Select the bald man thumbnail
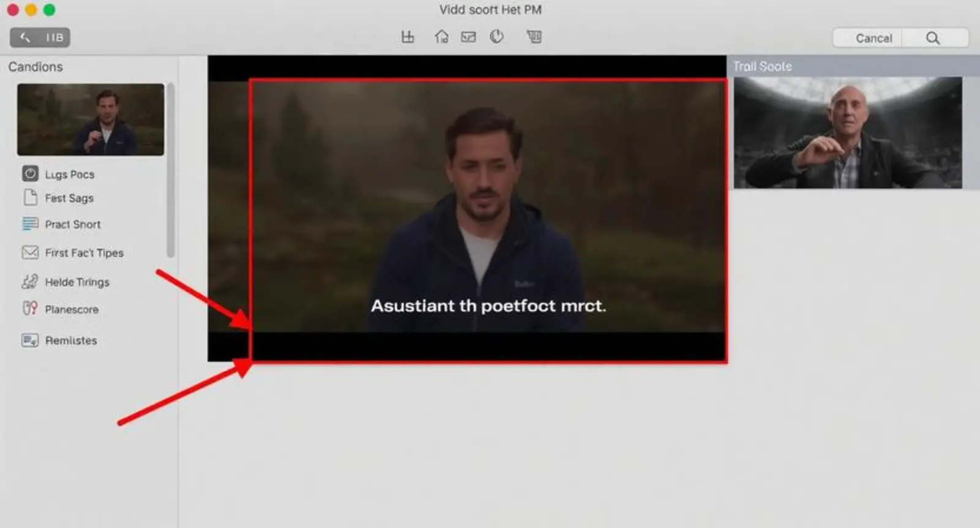Image resolution: width=980 pixels, height=528 pixels. 848,132
